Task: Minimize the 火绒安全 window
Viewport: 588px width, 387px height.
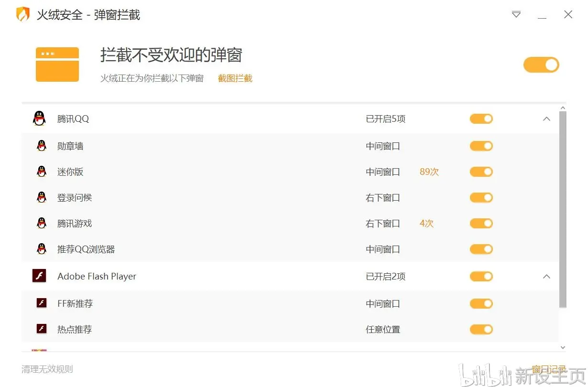Action: (x=542, y=17)
